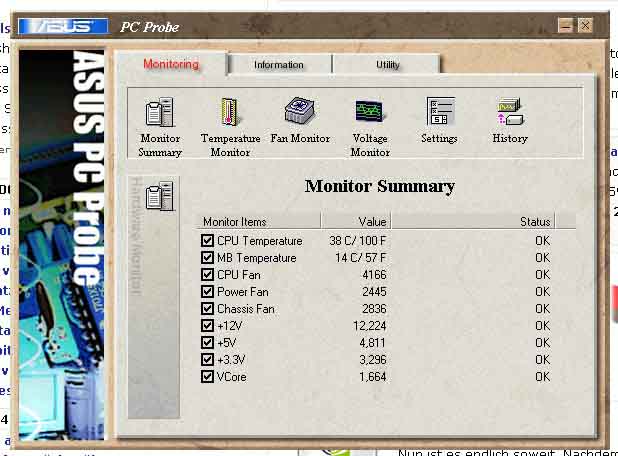Click the Monitor Items column header

coord(258,221)
